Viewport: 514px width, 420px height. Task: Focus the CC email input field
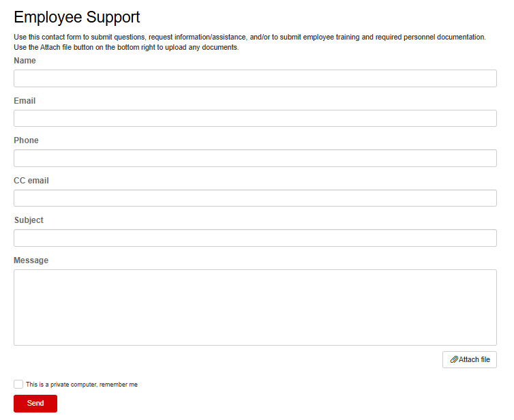[x=255, y=198]
